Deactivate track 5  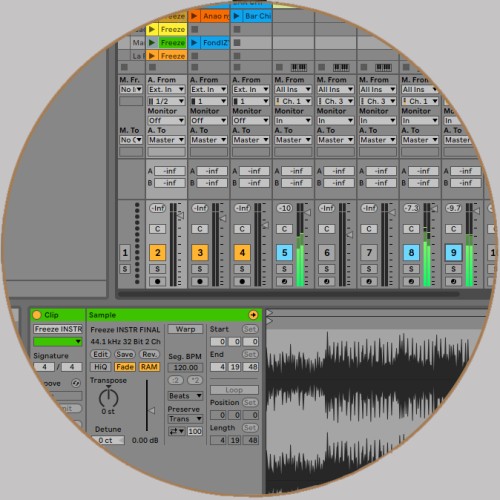[284, 253]
